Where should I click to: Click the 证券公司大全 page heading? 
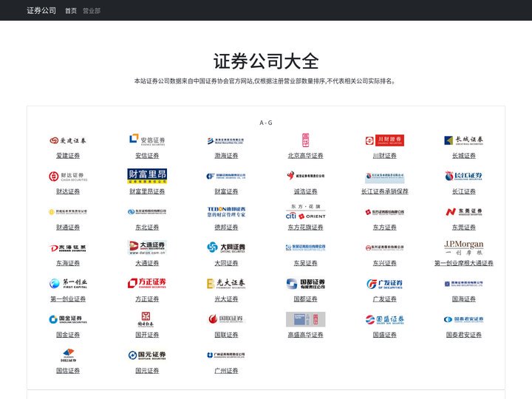[x=266, y=61]
